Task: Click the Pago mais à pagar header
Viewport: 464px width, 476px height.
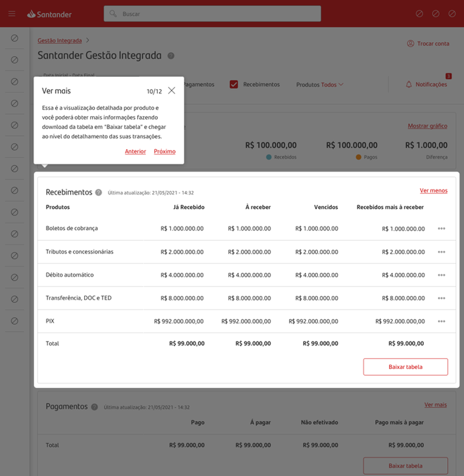Action: pyautogui.click(x=399, y=422)
